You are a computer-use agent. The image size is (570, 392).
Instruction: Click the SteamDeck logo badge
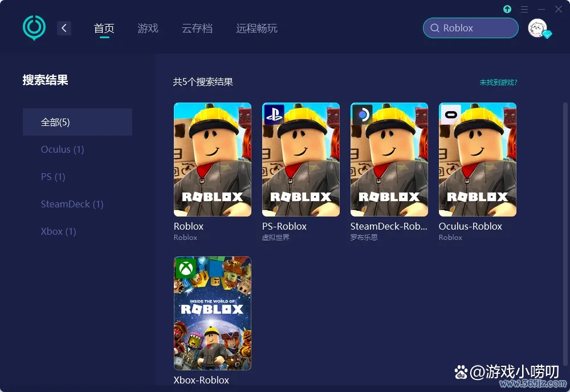coord(363,115)
